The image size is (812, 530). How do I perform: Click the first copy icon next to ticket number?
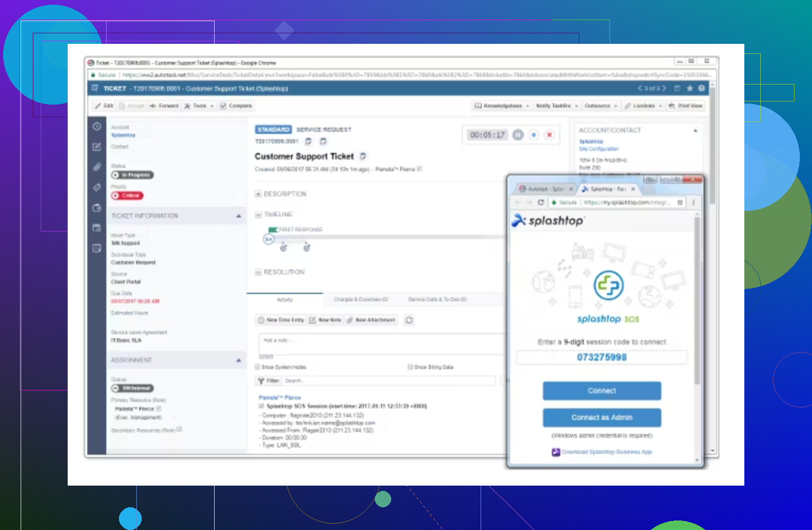pos(309,142)
